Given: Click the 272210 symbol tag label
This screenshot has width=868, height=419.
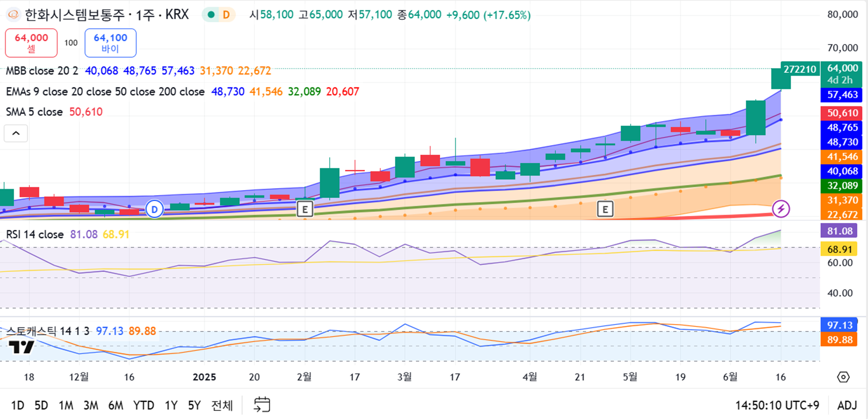Looking at the screenshot, I should 800,69.
